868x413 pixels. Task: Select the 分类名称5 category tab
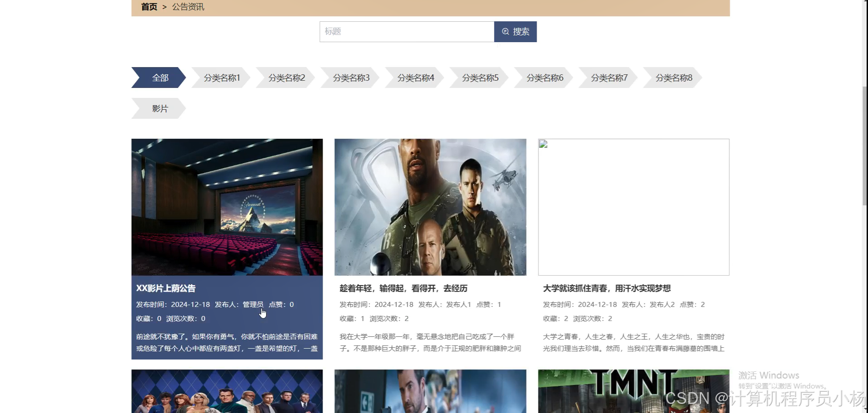point(480,78)
